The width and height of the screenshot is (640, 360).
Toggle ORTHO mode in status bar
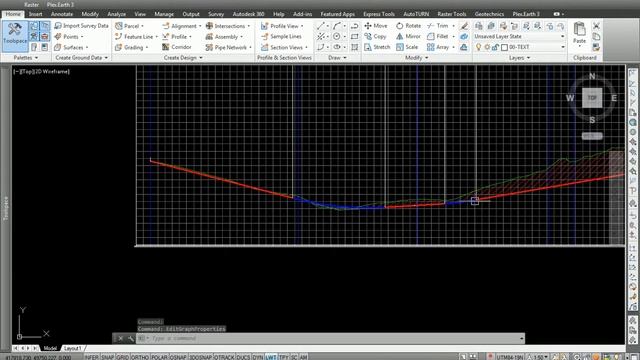[140, 357]
